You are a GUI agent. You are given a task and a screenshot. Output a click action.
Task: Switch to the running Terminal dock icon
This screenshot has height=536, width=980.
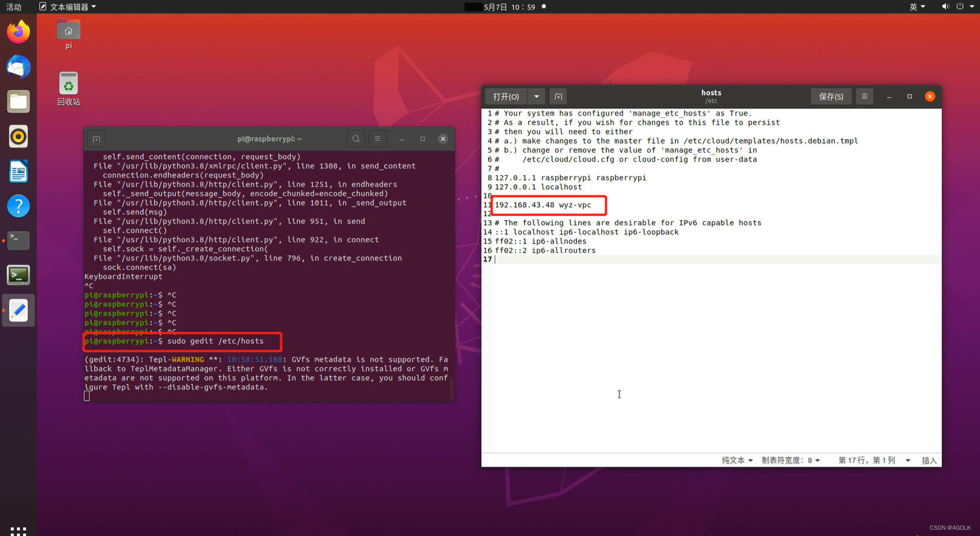click(x=18, y=240)
